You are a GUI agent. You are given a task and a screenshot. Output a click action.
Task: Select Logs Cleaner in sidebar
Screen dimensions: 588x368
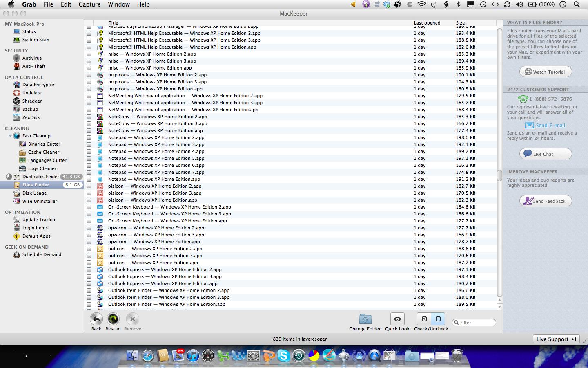pyautogui.click(x=42, y=168)
